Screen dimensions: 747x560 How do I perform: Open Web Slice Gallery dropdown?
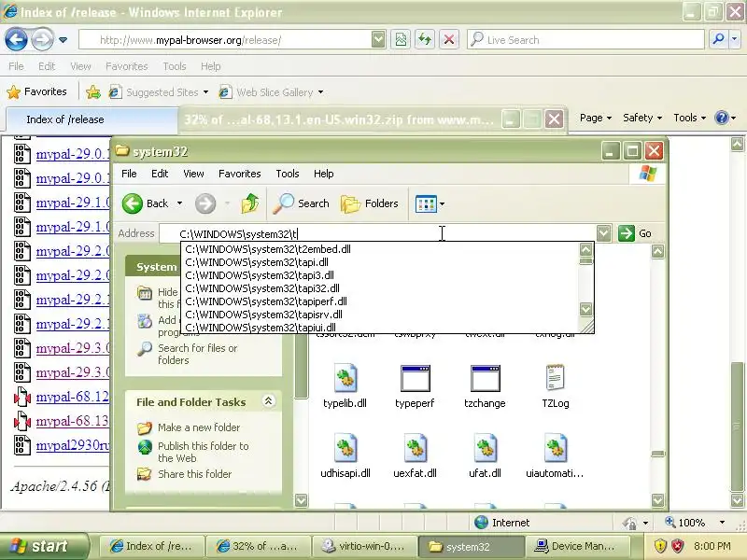pos(320,91)
